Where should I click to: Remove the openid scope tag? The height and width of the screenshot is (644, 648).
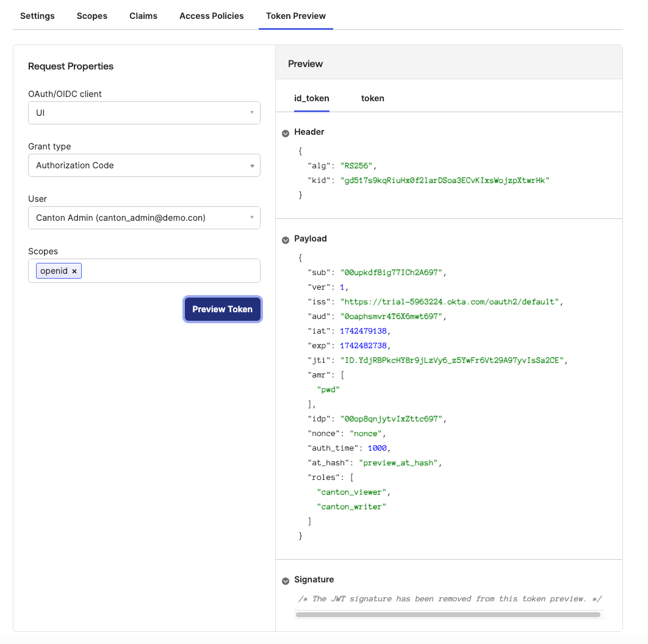tap(74, 271)
